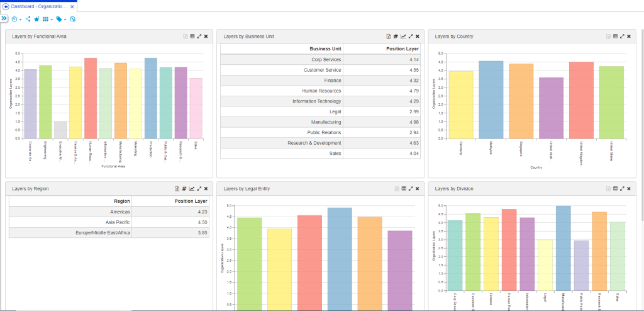Click the share icon in the dashboard toolbar
This screenshot has height=311, width=644.
28,20
